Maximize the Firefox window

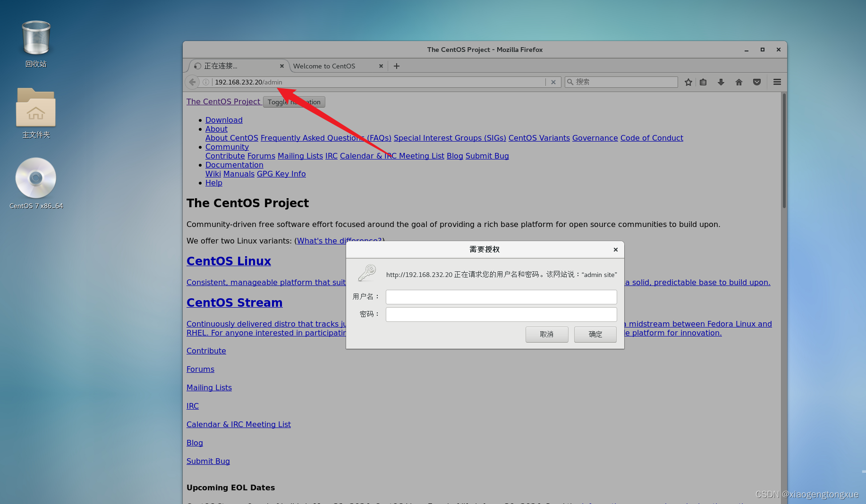coord(763,50)
